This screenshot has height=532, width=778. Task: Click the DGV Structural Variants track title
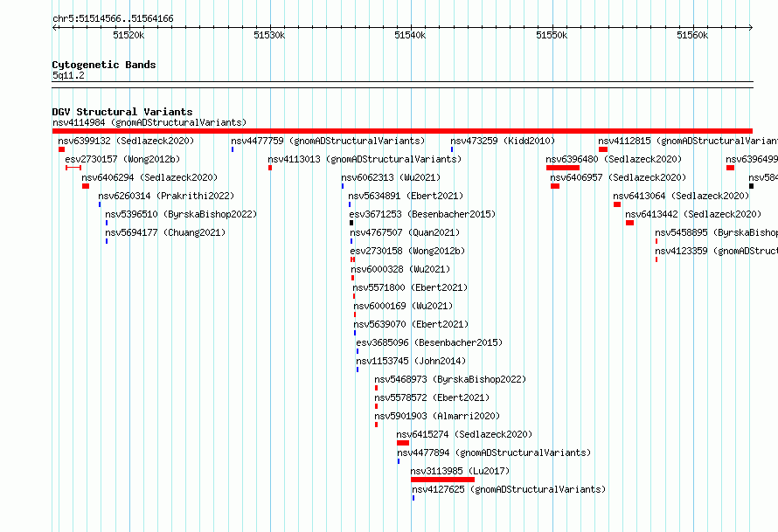click(122, 112)
